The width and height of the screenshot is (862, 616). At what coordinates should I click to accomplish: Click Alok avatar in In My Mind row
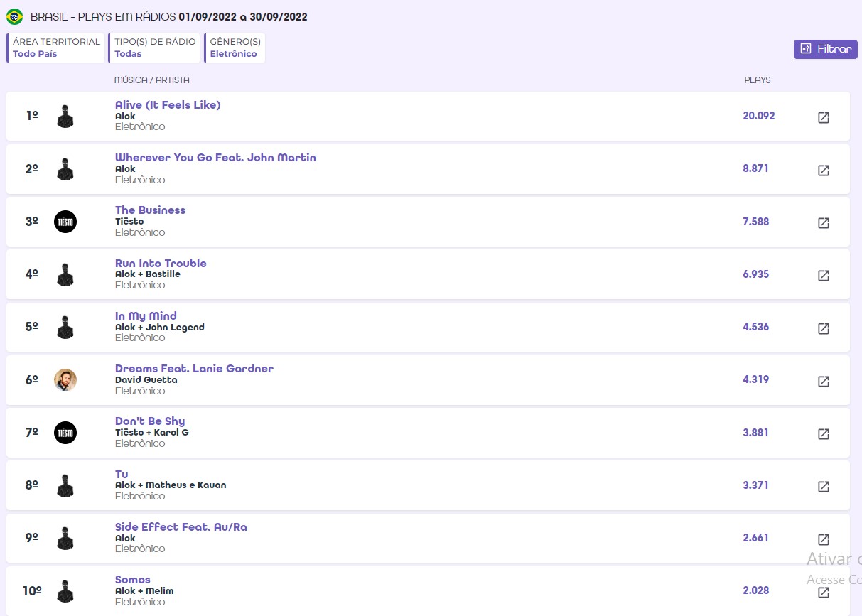65,328
